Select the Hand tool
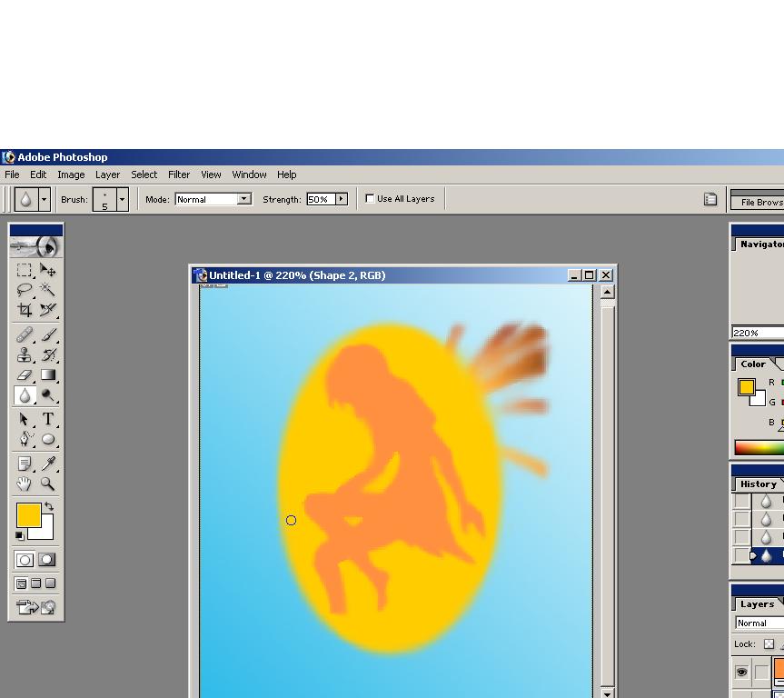 click(25, 484)
